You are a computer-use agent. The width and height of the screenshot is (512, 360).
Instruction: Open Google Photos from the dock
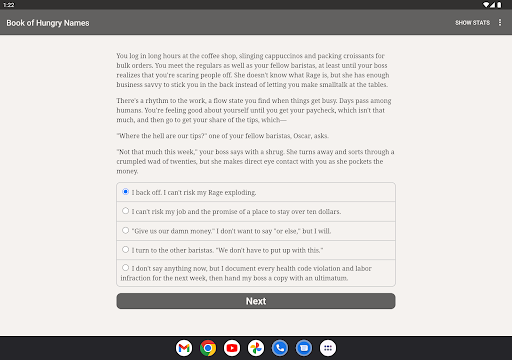coord(256,348)
